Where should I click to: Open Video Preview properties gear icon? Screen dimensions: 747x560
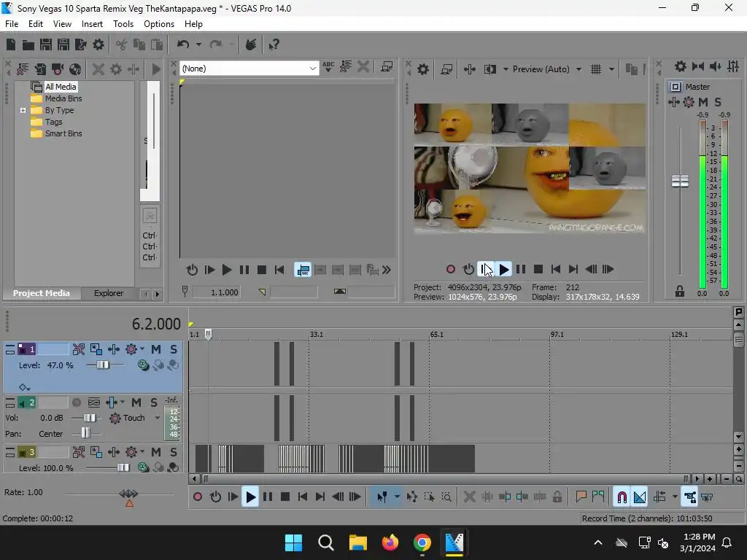[x=422, y=69]
